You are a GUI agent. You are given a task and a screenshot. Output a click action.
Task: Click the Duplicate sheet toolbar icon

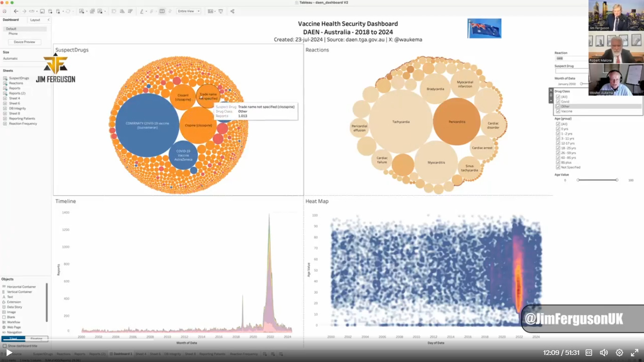(x=92, y=11)
